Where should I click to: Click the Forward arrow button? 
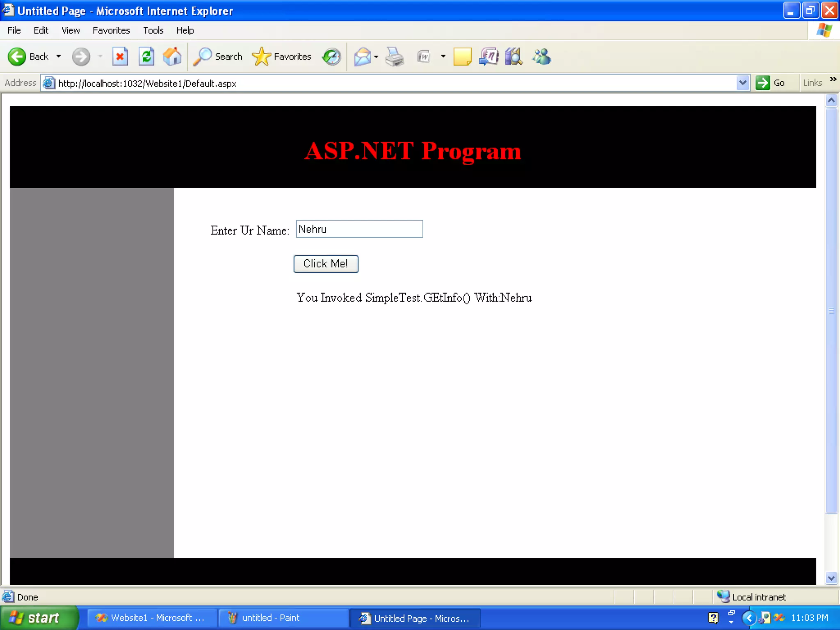tap(81, 57)
